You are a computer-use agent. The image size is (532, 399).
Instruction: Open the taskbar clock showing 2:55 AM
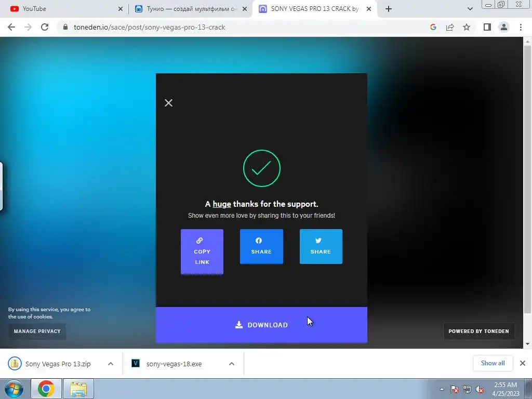pyautogui.click(x=506, y=389)
